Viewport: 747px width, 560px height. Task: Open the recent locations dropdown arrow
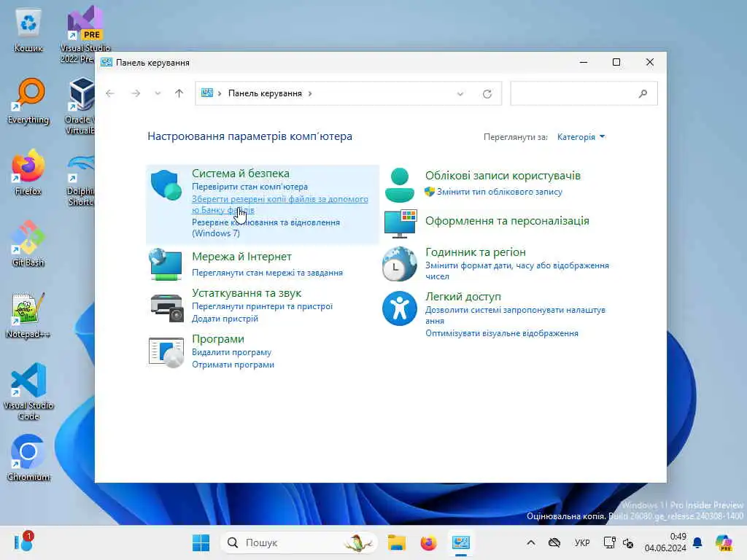pos(158,93)
